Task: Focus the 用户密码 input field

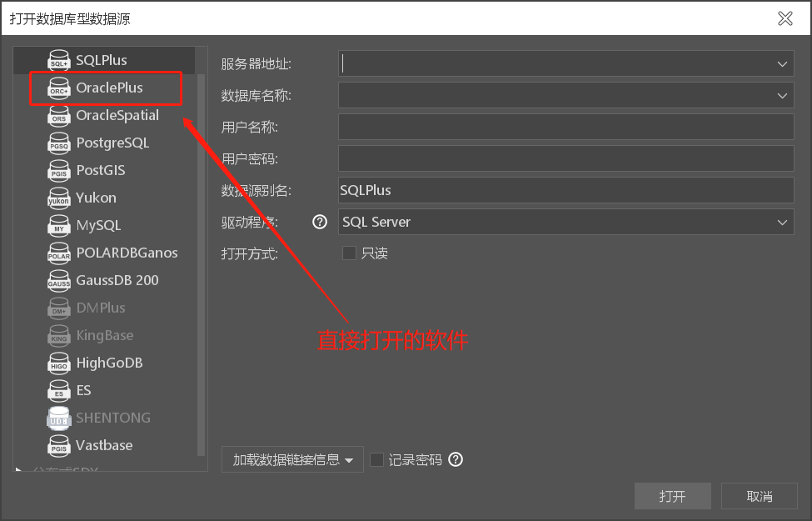Action: [x=566, y=158]
